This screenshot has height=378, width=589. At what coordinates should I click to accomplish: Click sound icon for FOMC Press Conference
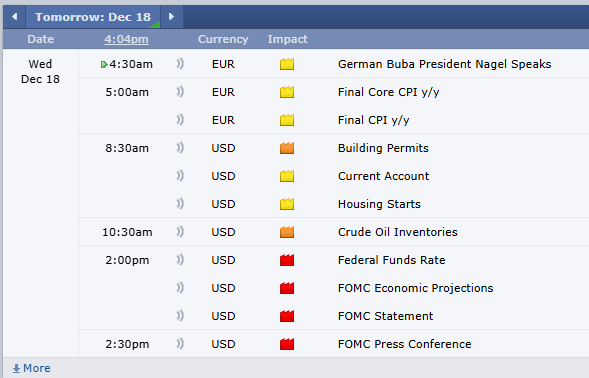[180, 344]
